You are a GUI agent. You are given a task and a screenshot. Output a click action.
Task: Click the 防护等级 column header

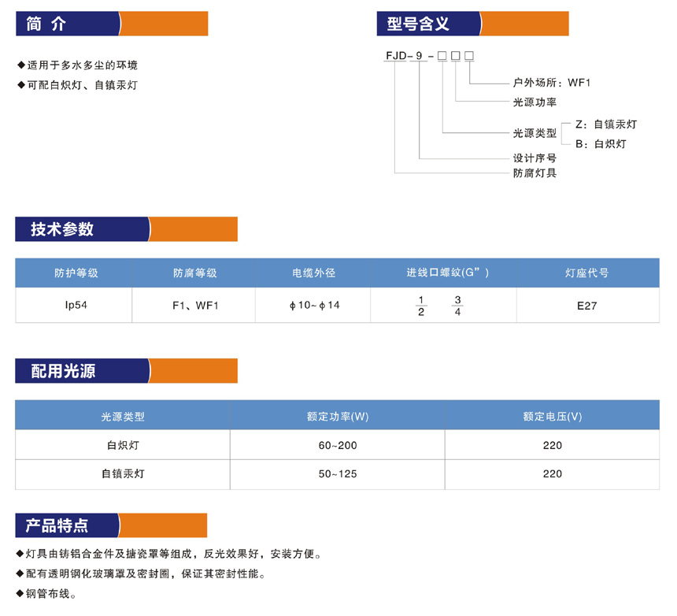pos(76,273)
